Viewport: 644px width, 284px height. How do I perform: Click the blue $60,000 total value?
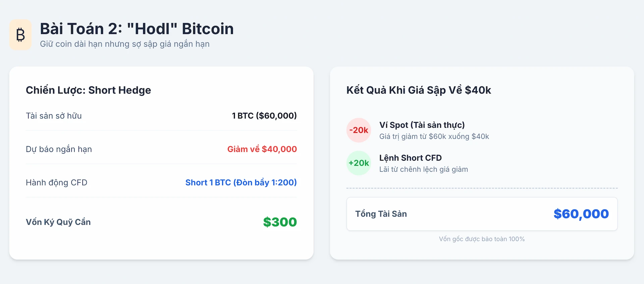tap(581, 214)
